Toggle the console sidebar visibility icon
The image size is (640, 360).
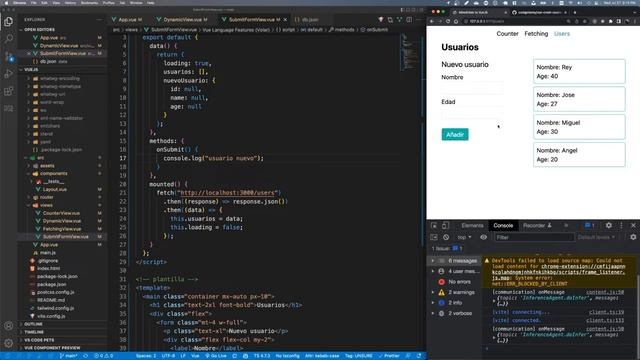click(434, 237)
